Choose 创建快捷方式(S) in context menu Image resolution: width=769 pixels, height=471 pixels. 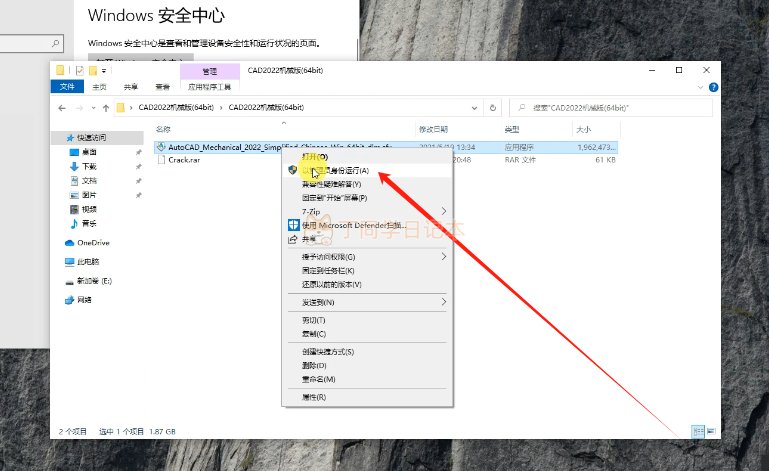(367, 352)
